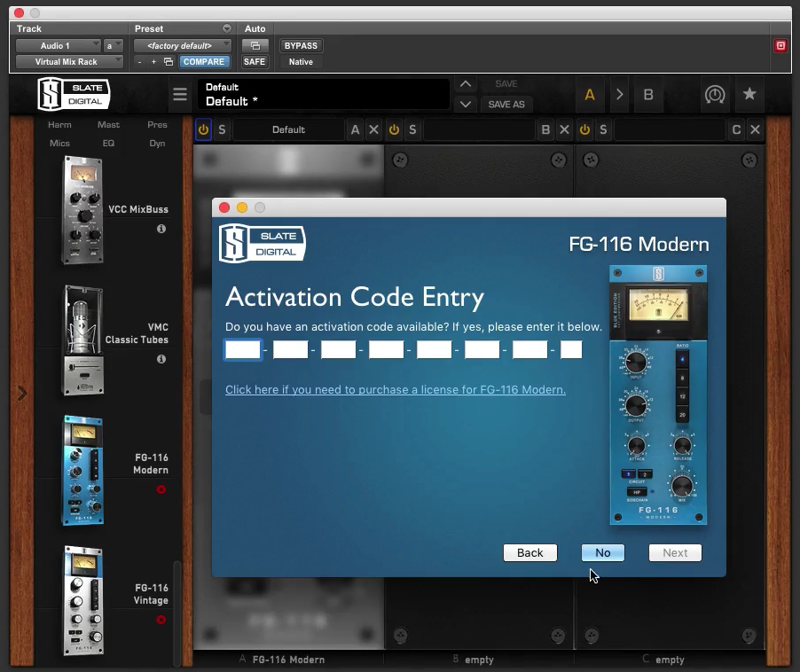Viewport: 800px width, 672px height.
Task: Open the Harm module category
Action: pyautogui.click(x=59, y=125)
